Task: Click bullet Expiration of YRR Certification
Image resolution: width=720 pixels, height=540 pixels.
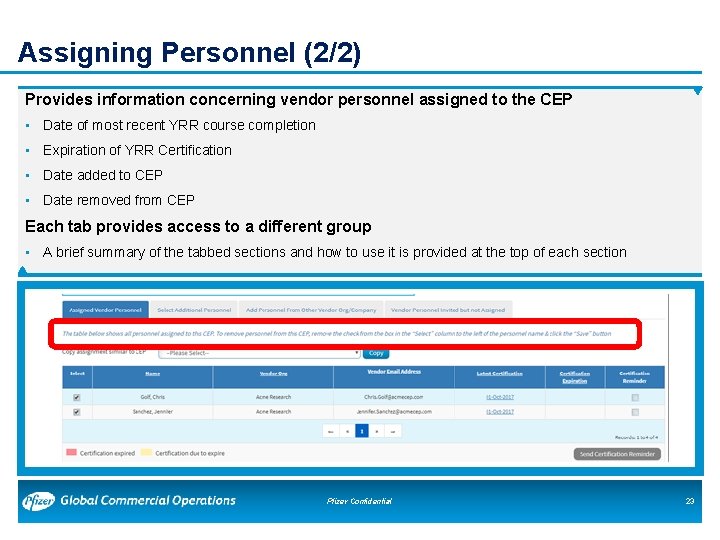Action: [x=137, y=150]
